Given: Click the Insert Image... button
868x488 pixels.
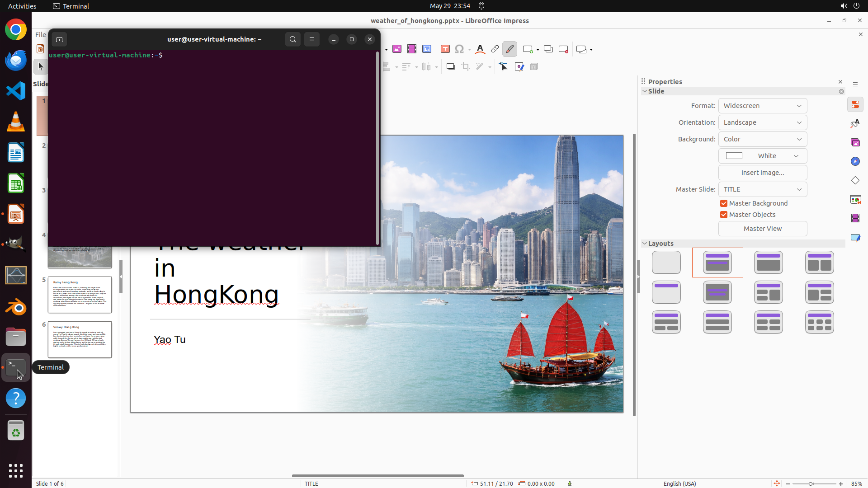Looking at the screenshot, I should (763, 173).
